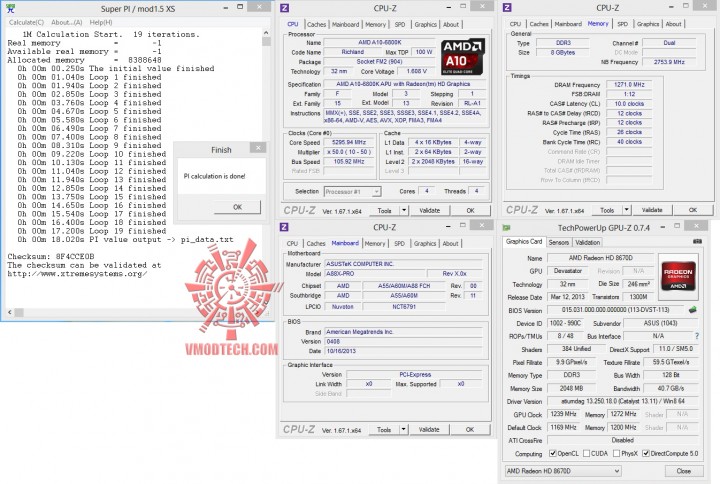Switch to Memory tab in Mainboard-tab CPU-Z window
The width and height of the screenshot is (720, 484).
375,243
